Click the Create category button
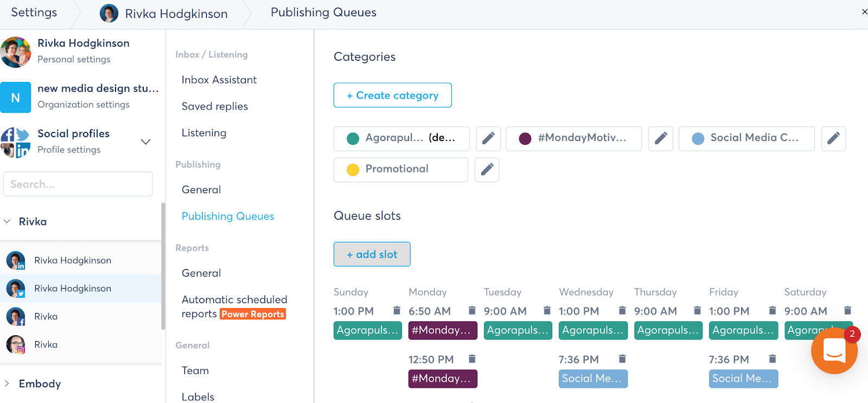 tap(393, 95)
